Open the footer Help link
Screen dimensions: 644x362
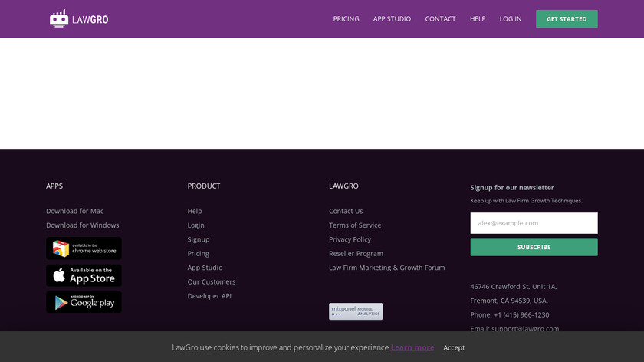tap(195, 211)
